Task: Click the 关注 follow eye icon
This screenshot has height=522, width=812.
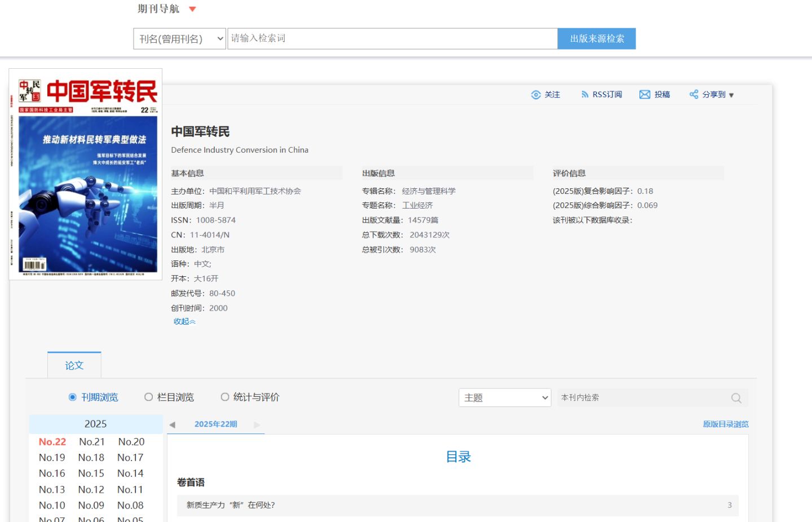Action: pos(536,95)
